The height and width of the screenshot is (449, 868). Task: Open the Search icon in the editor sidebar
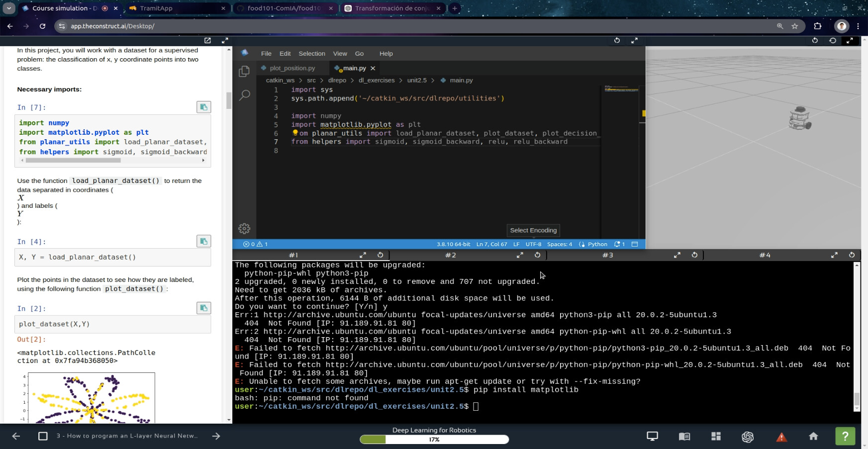[x=244, y=95]
